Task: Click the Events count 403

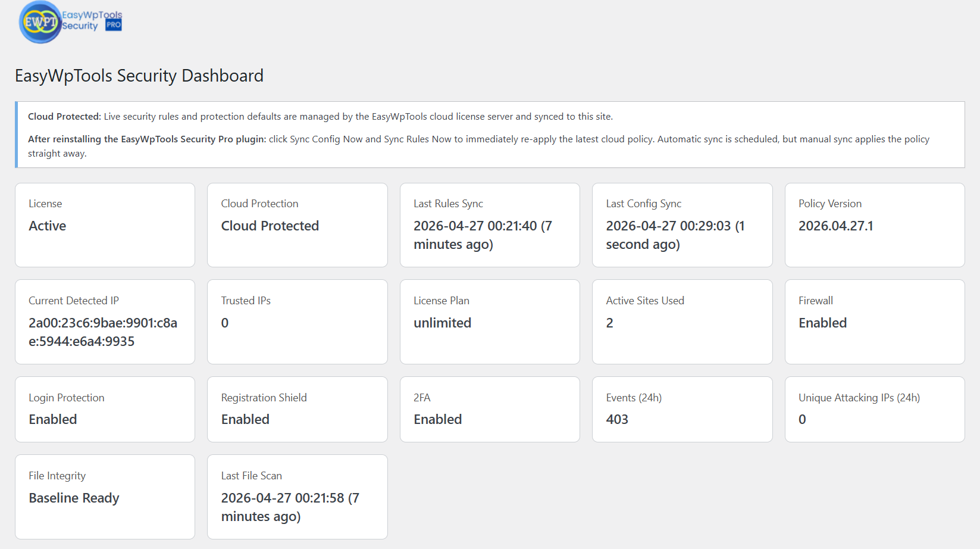Action: click(x=617, y=419)
